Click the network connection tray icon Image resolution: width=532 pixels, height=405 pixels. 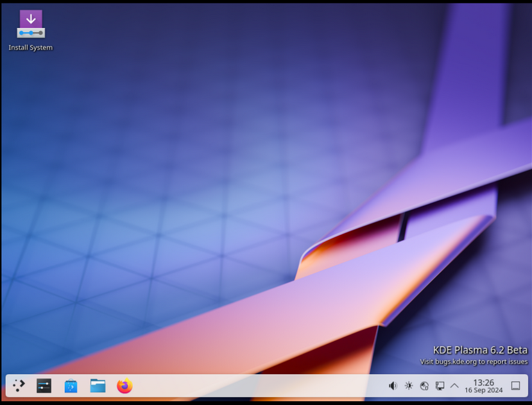point(424,386)
